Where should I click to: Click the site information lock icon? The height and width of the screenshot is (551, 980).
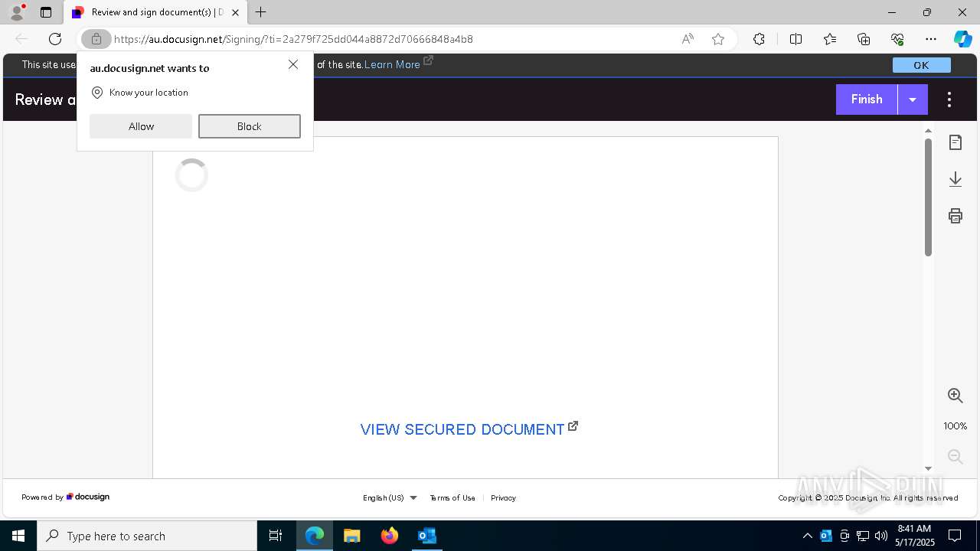[x=96, y=39]
